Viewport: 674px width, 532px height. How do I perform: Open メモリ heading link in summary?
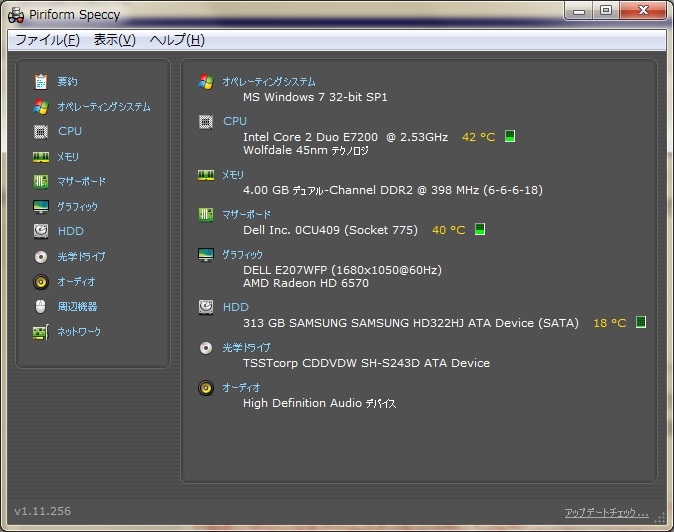point(233,175)
